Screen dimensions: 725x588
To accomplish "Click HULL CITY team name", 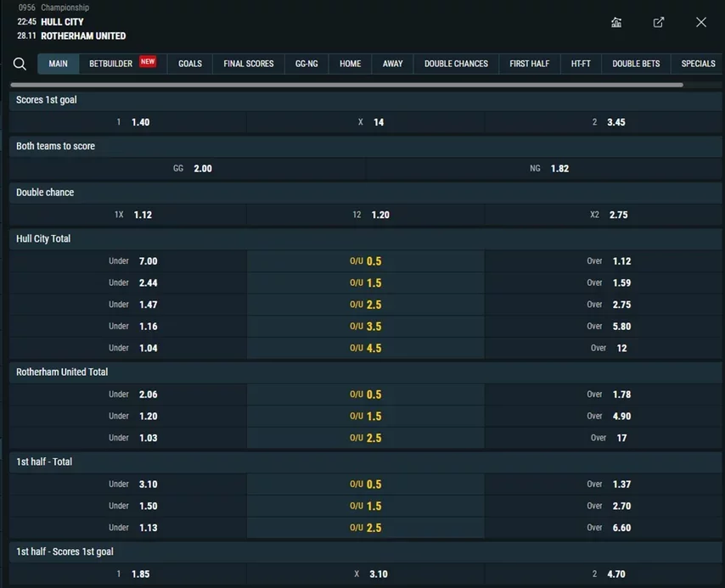I will tap(63, 22).
